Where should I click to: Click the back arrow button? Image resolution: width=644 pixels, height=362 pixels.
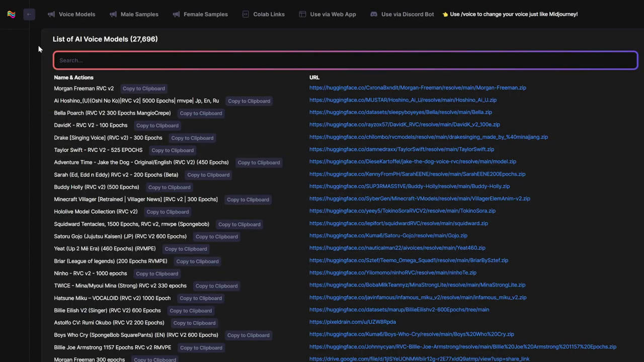(x=29, y=14)
